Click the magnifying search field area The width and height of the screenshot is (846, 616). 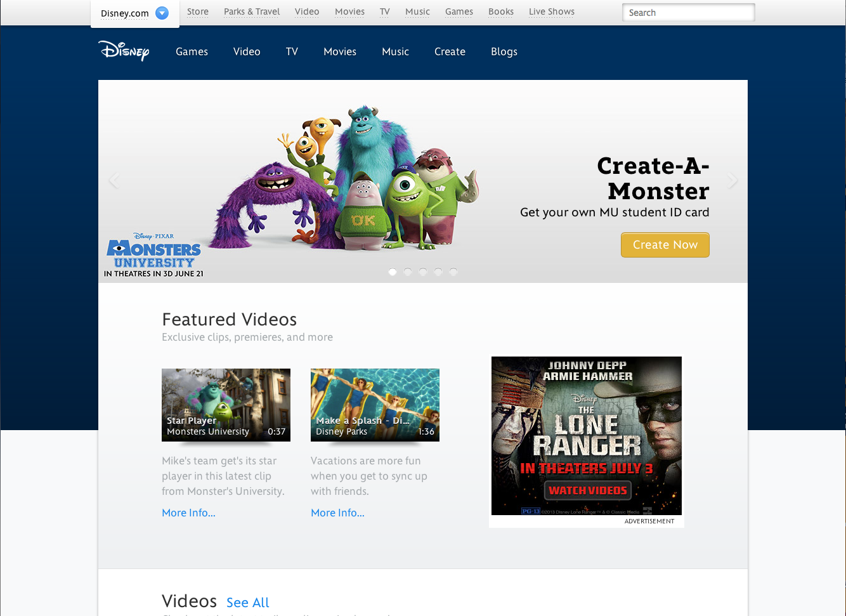(688, 12)
